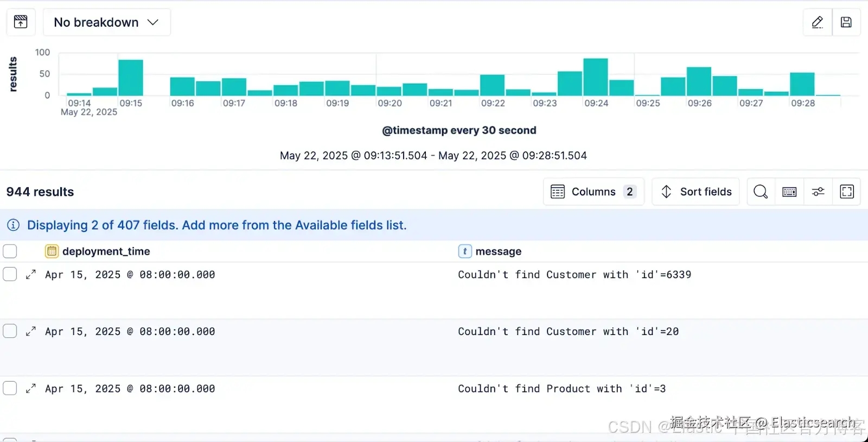The width and height of the screenshot is (868, 442).
Task: Open the Columns 2 selector
Action: pyautogui.click(x=593, y=192)
